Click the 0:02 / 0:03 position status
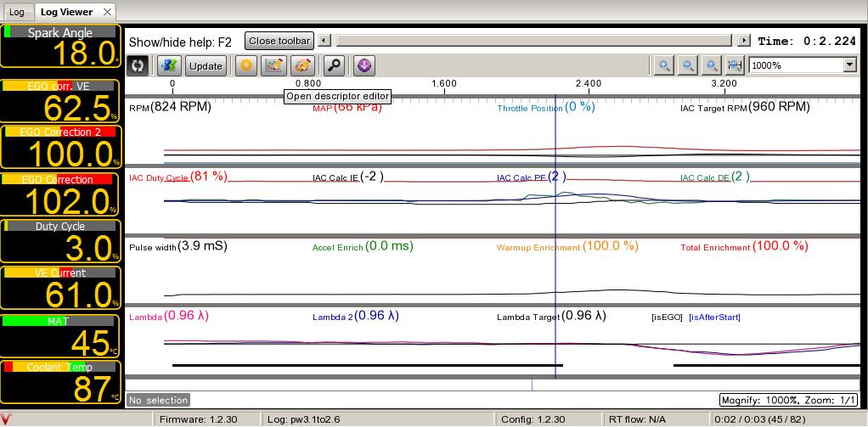This screenshot has width=868, height=427. click(x=759, y=419)
